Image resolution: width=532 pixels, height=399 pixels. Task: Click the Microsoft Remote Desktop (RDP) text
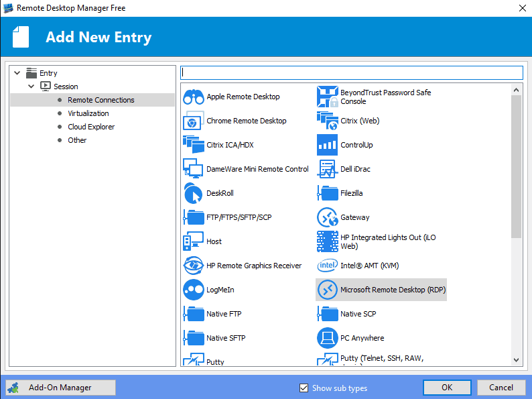[393, 290]
